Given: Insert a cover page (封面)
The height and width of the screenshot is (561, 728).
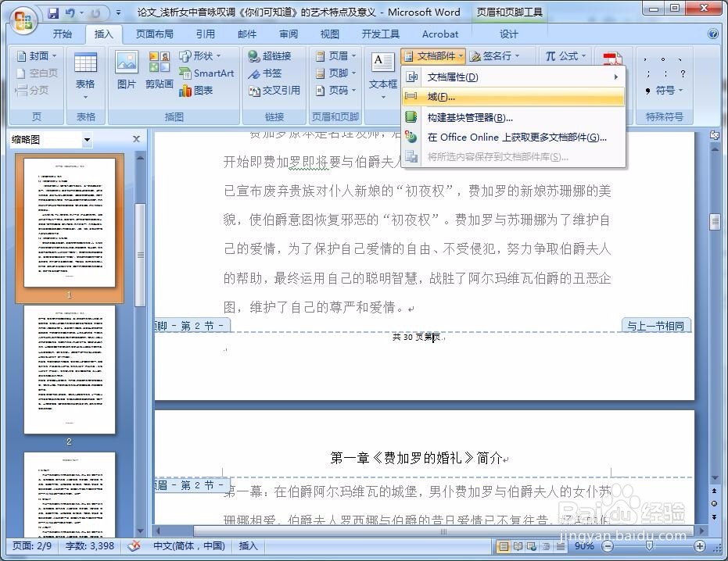Looking at the screenshot, I should (x=38, y=56).
